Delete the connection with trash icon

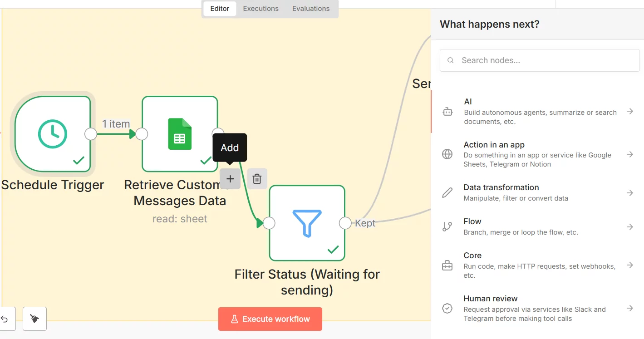pos(257,179)
